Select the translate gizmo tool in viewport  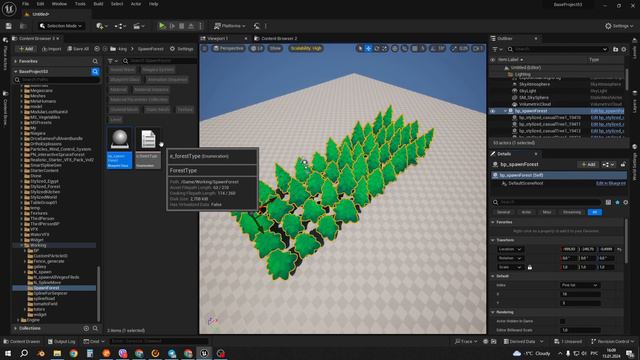[368, 49]
